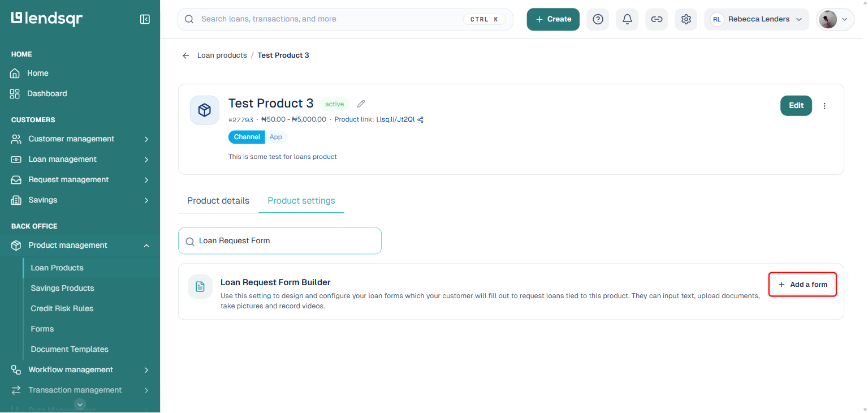Click the Dashboard grid icon in sidebar
The image size is (868, 413).
coord(15,93)
